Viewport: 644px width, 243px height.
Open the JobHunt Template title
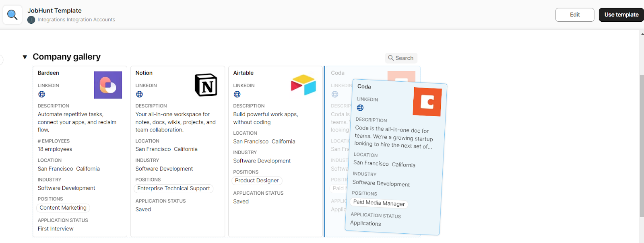(54, 10)
